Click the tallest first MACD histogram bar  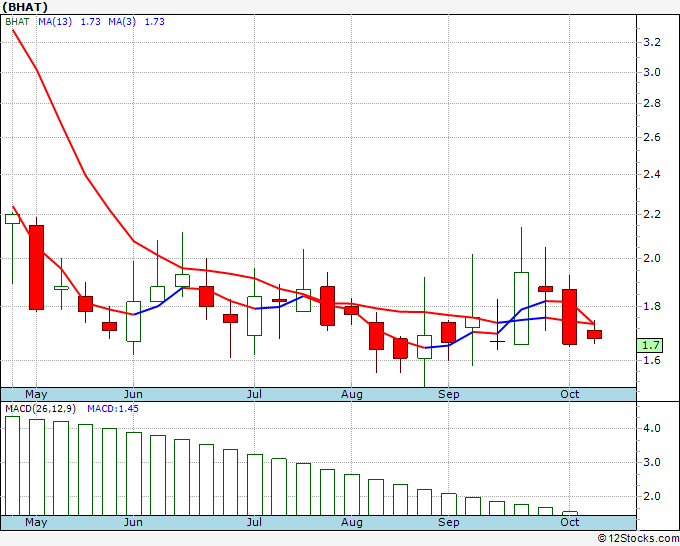pyautogui.click(x=12, y=465)
